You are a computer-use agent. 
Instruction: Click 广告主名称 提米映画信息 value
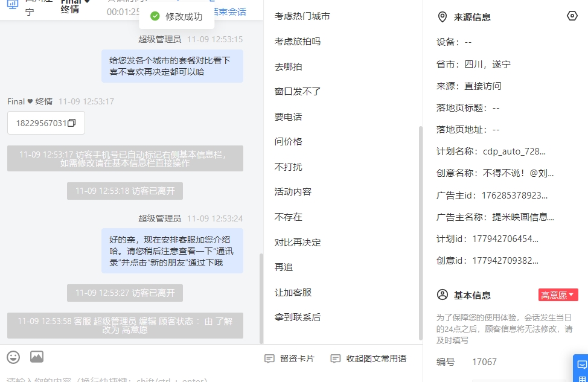(523, 217)
